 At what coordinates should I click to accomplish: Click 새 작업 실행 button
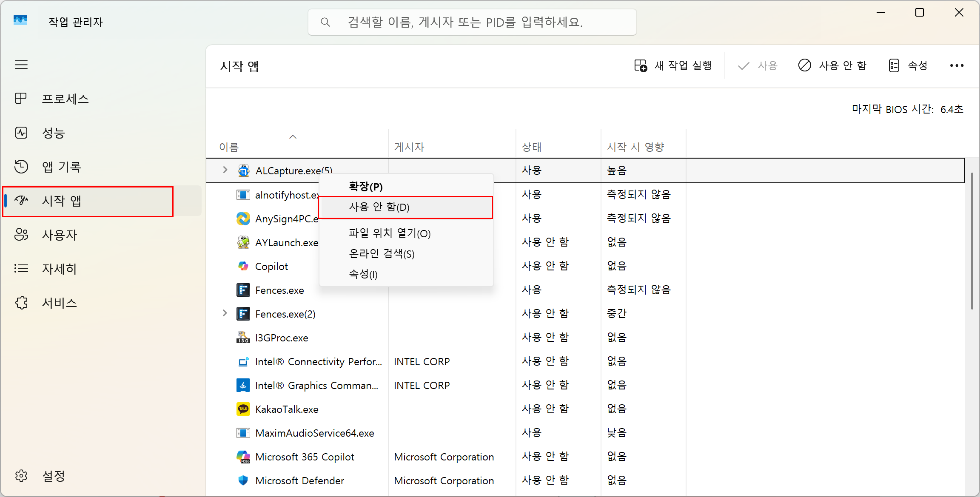coord(673,65)
